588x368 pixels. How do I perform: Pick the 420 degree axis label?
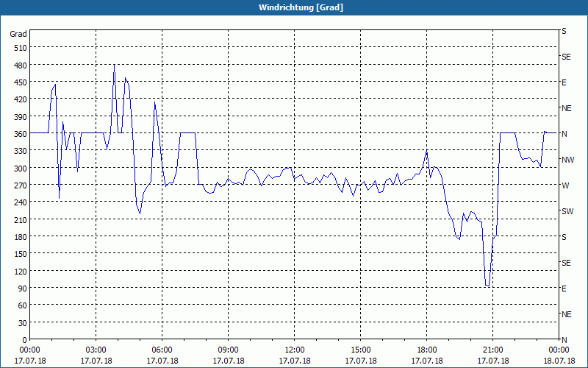pos(21,99)
